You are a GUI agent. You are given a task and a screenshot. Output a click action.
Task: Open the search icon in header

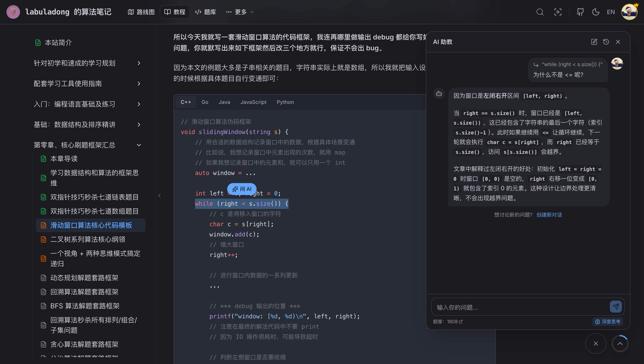click(540, 12)
